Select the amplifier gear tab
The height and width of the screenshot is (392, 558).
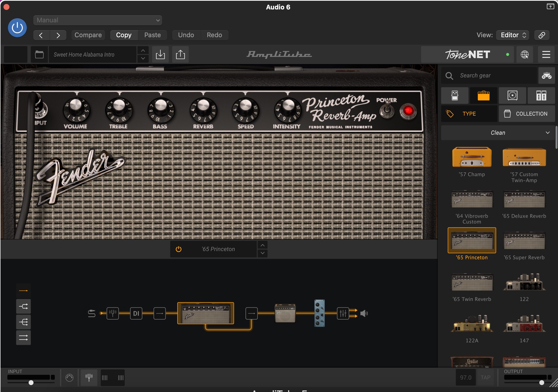(x=484, y=96)
